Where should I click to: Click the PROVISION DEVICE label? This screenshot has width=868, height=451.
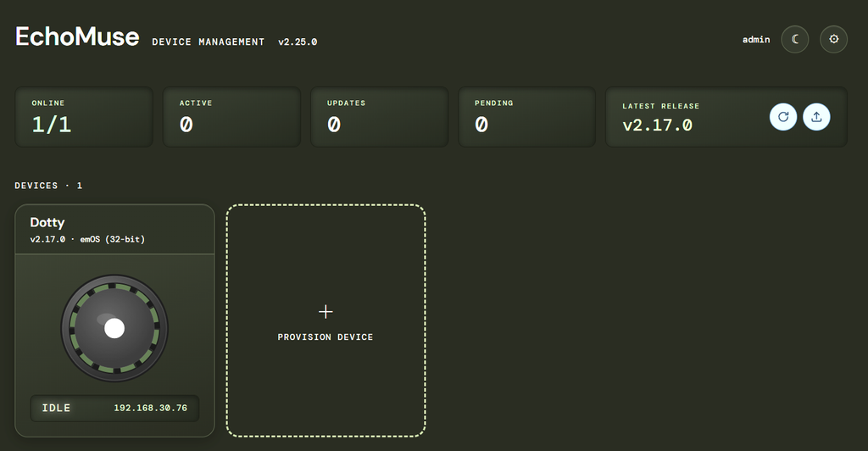325,337
